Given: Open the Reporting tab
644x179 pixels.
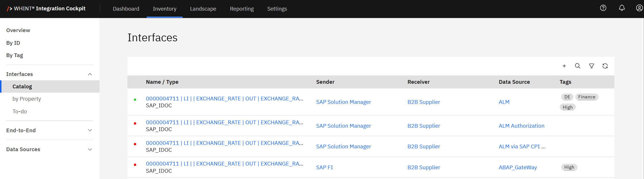Looking at the screenshot, I should [x=242, y=9].
